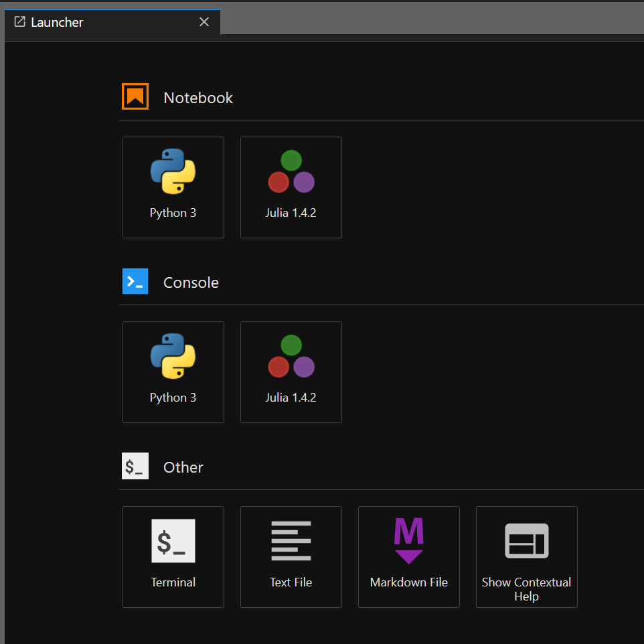Image resolution: width=644 pixels, height=644 pixels.
Task: Open the Show Contextual Help card
Action: [x=527, y=557]
